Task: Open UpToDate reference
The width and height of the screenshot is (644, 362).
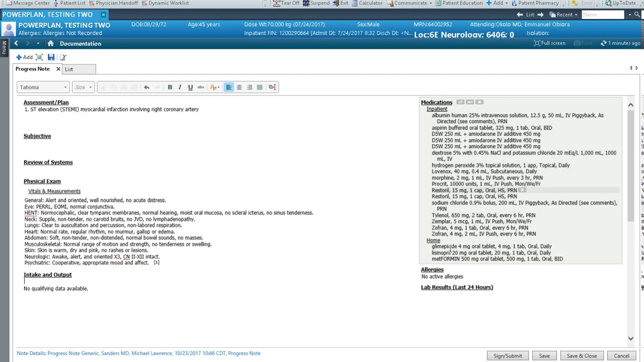Action: point(621,3)
